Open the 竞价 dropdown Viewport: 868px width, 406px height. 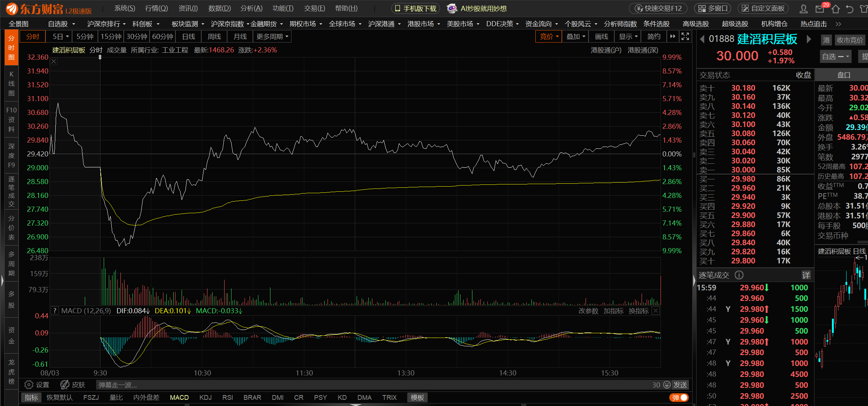pyautogui.click(x=549, y=36)
